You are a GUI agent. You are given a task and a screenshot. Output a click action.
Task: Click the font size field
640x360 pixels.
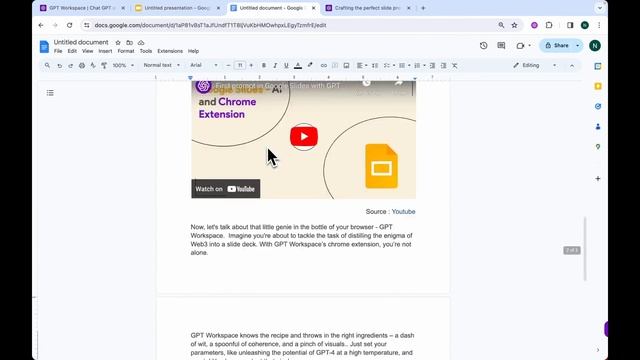pyautogui.click(x=240, y=65)
